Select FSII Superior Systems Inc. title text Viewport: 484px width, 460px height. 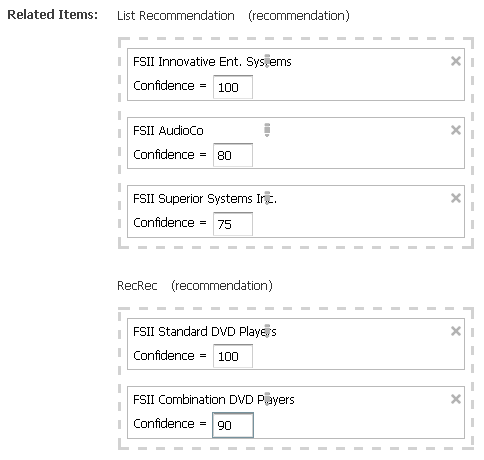click(x=205, y=199)
